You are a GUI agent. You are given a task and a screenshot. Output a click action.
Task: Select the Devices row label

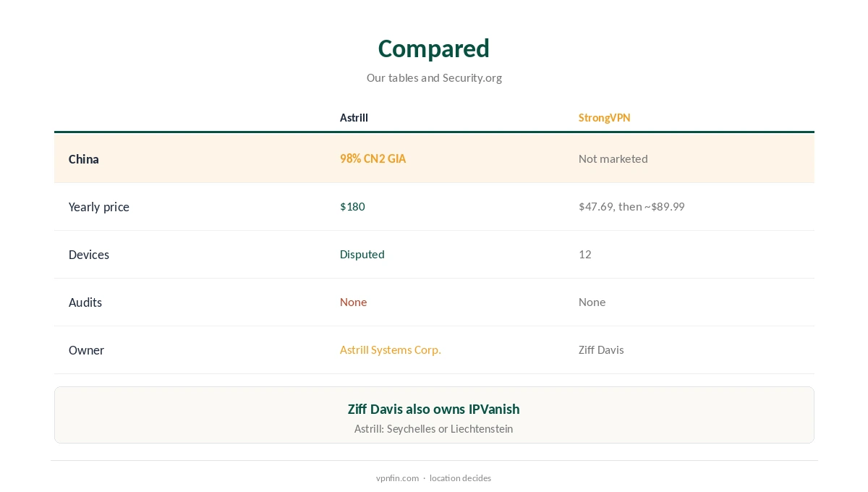point(89,255)
